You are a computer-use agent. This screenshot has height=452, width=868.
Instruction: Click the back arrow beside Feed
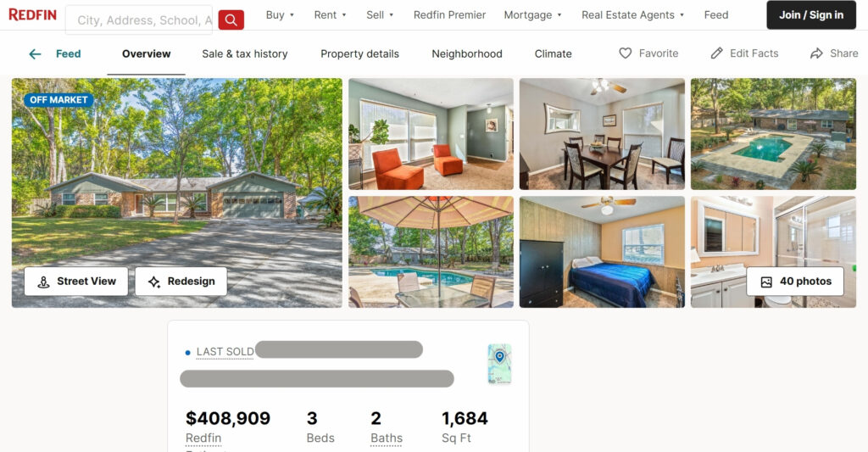pos(35,53)
